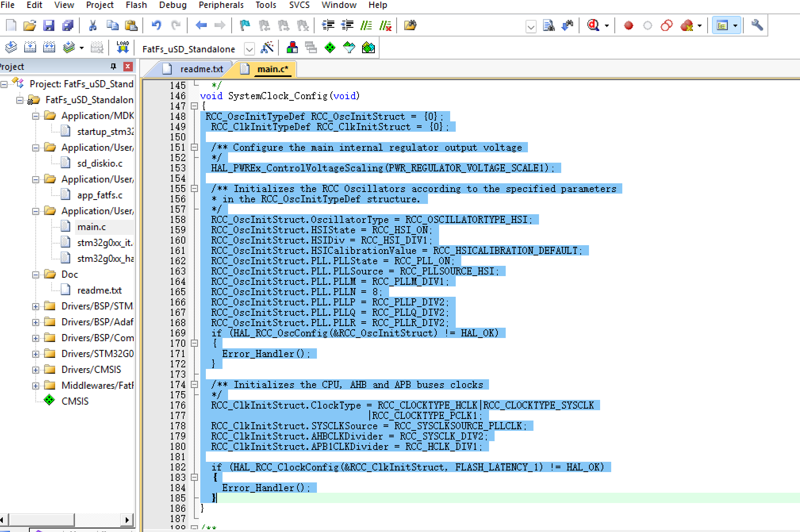The image size is (800, 532).
Task: Click the Load download-to-flash icon
Action: tap(123, 48)
